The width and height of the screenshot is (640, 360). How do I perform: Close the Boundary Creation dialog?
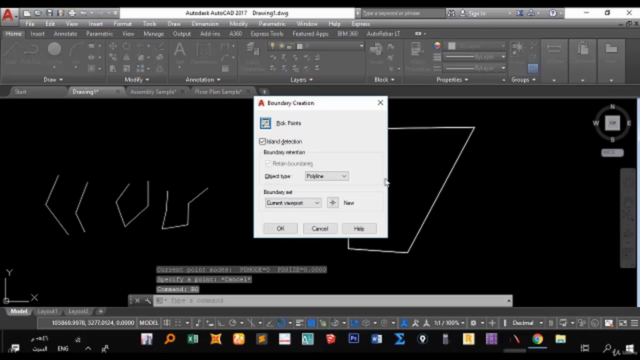coord(380,102)
